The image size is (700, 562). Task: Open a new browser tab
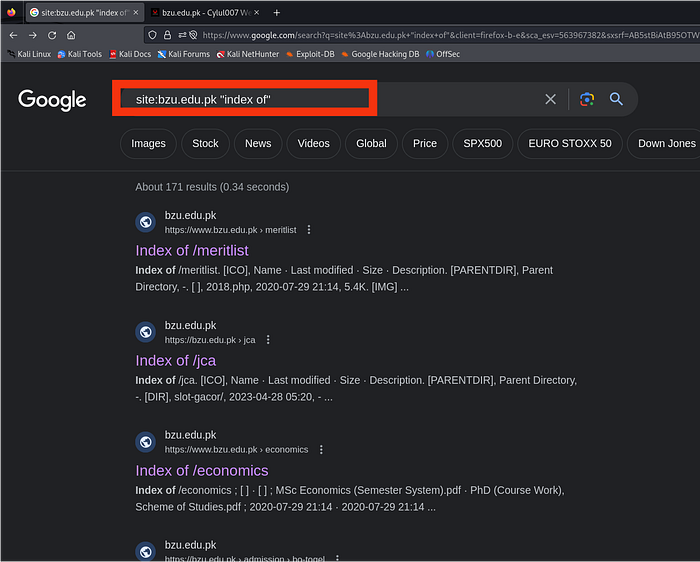click(277, 12)
